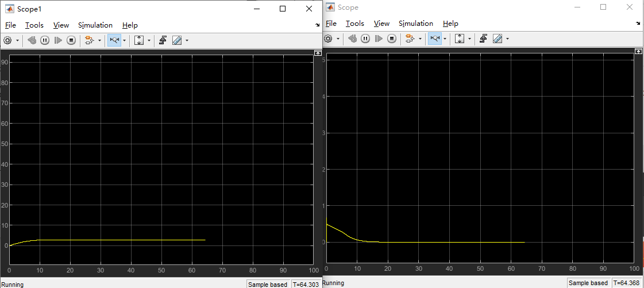
Task: Click Step Forward in Scope1 toolbar
Action: pyautogui.click(x=58, y=40)
